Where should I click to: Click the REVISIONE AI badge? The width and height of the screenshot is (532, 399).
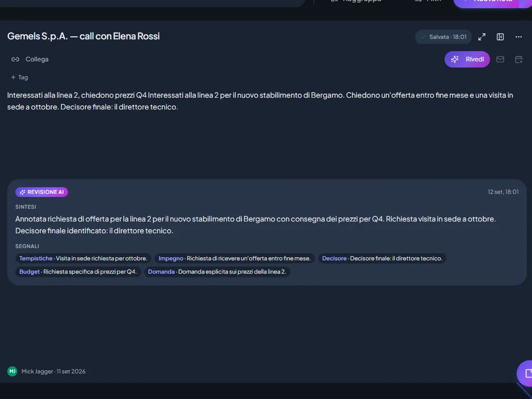[42, 192]
